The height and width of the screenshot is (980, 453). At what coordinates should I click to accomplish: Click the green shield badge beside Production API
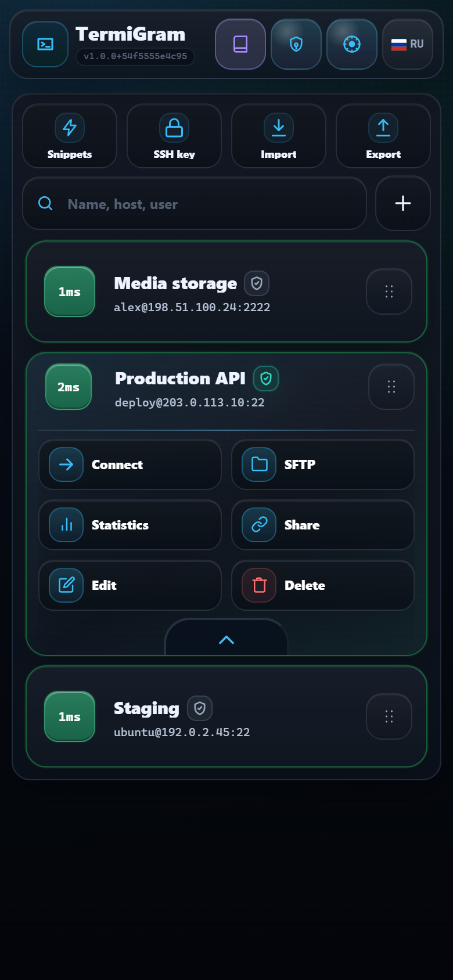point(266,379)
